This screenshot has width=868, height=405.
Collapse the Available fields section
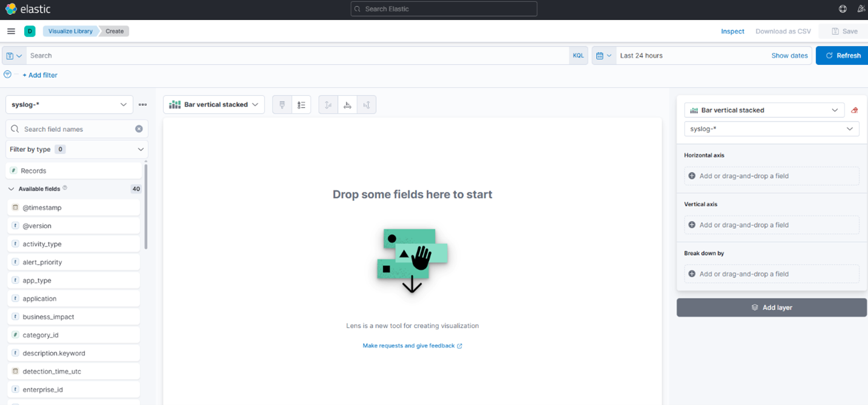tap(11, 189)
